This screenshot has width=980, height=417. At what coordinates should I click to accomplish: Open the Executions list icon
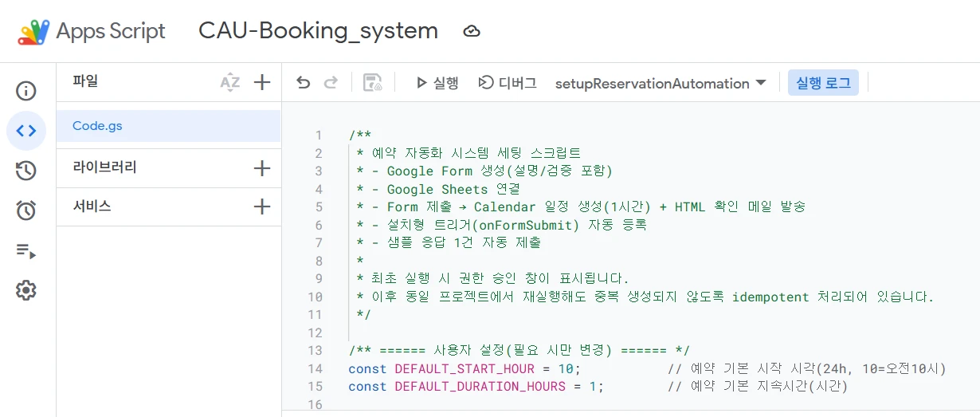click(26, 251)
